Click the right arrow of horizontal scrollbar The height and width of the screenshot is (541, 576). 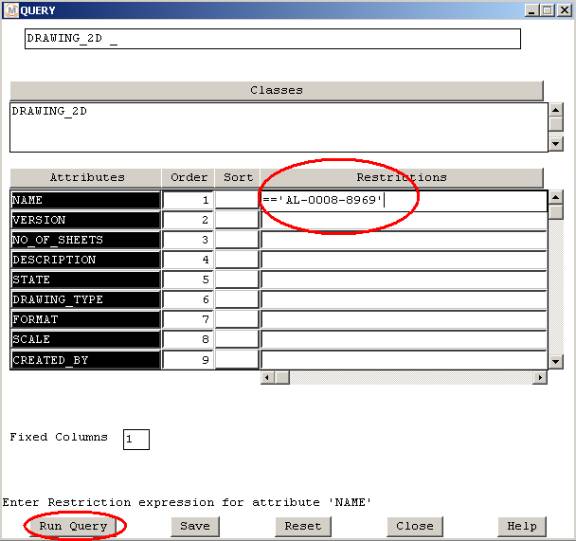click(540, 378)
